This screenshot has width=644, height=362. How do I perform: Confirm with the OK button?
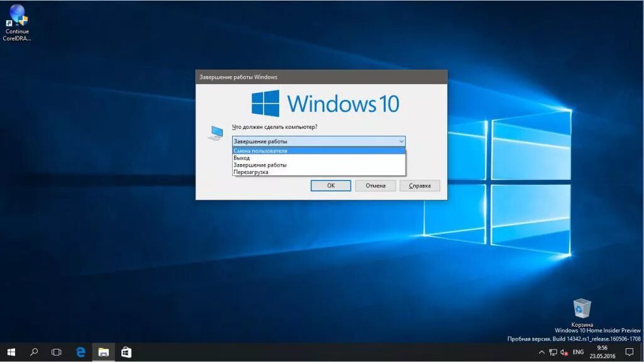tap(331, 185)
